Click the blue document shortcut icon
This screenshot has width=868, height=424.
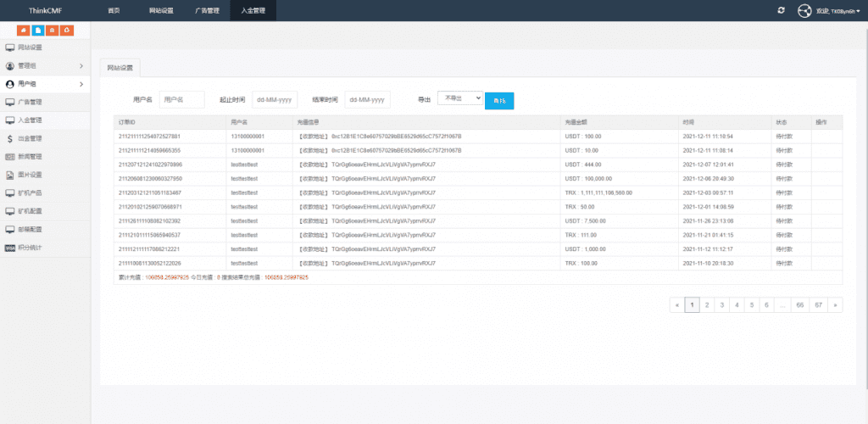pos(38,31)
